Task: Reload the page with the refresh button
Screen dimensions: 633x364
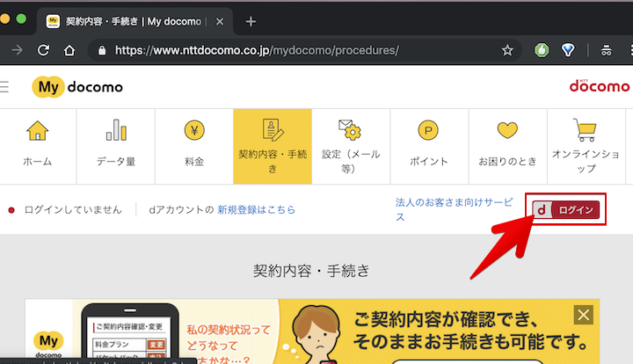Action: (x=42, y=50)
